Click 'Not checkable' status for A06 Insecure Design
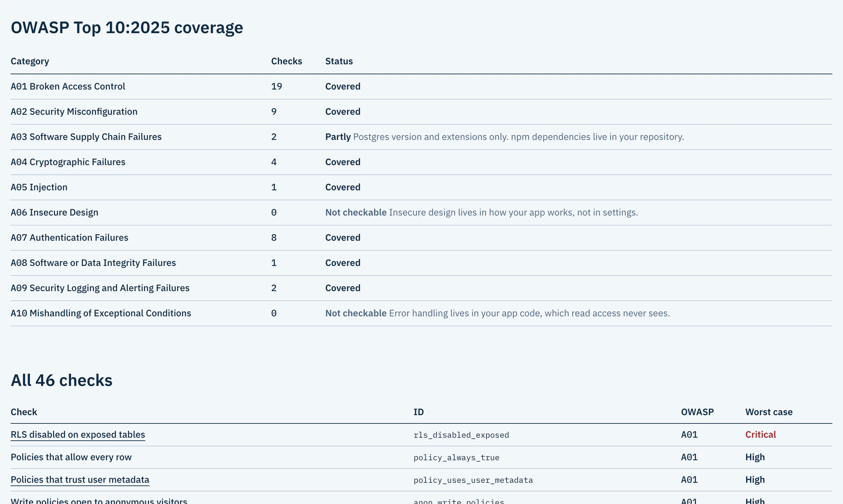The width and height of the screenshot is (843, 504). tap(356, 212)
